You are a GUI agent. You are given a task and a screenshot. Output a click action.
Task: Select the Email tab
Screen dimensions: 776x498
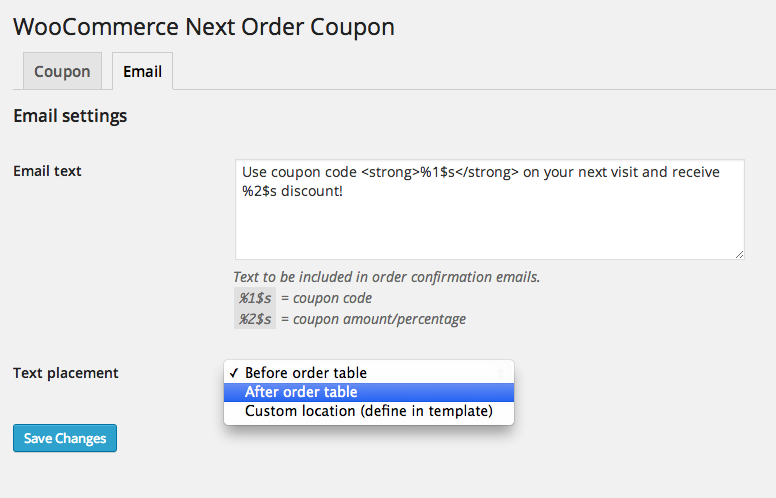[142, 72]
